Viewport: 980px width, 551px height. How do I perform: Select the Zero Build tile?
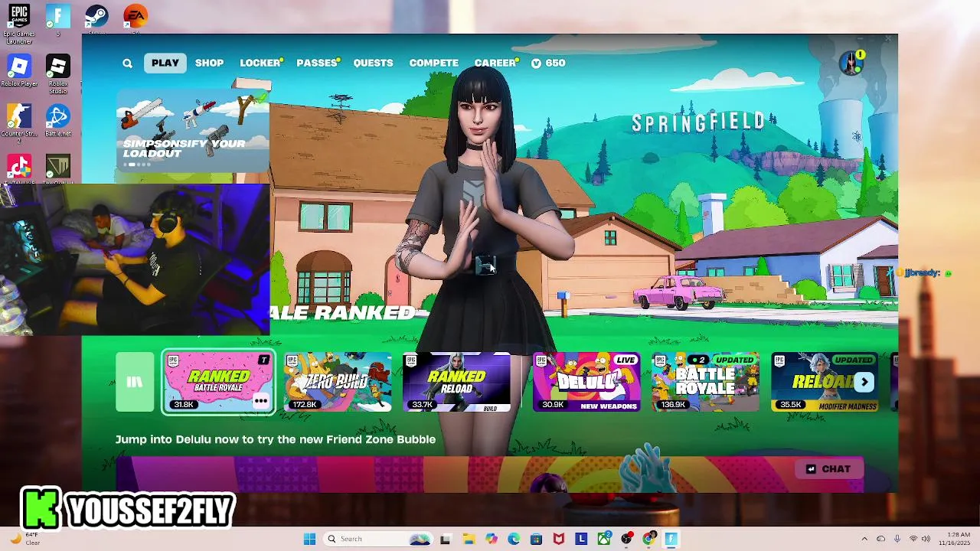point(338,382)
